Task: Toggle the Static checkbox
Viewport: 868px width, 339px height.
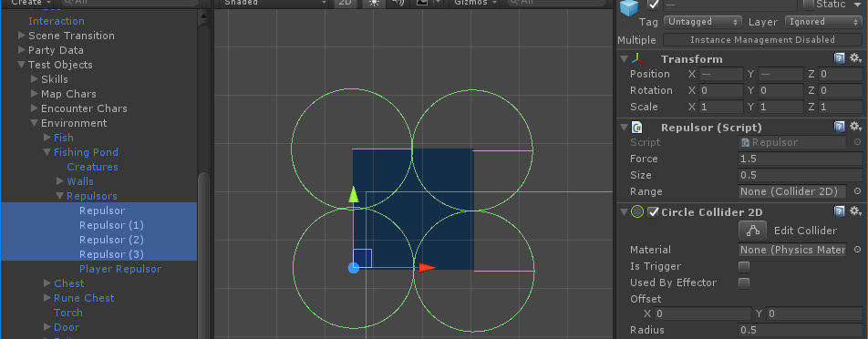Action: [808, 5]
